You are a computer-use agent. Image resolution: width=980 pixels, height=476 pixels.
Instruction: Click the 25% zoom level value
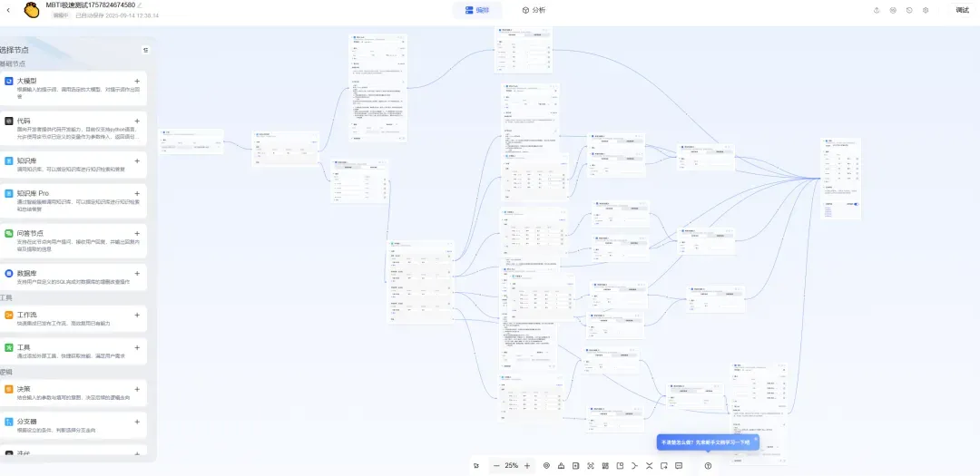511,466
